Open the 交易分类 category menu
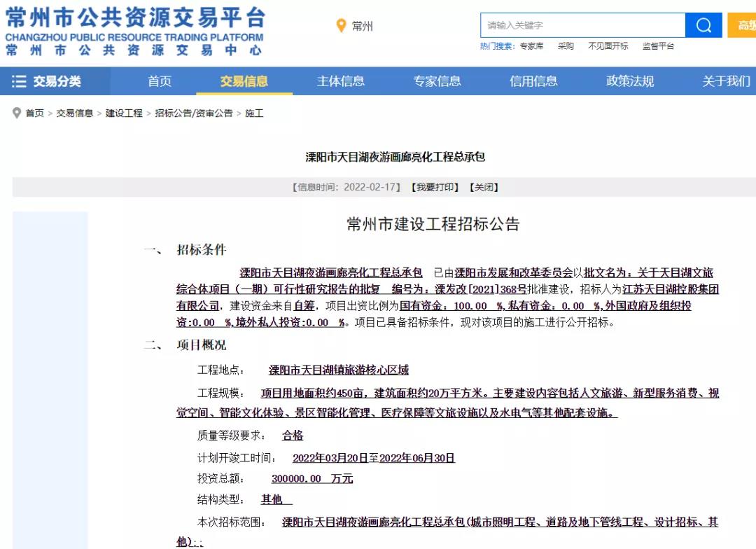 click(55, 81)
